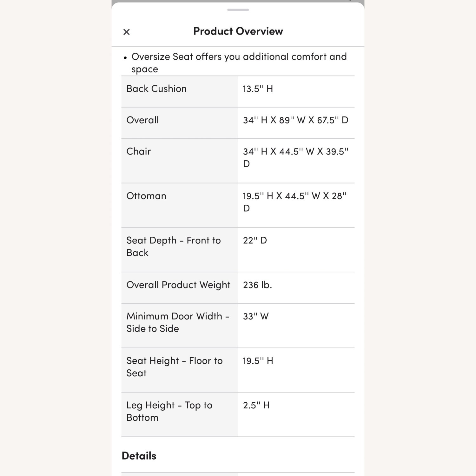Click the 33'' W door width value
The width and height of the screenshot is (476, 476).
tap(256, 316)
